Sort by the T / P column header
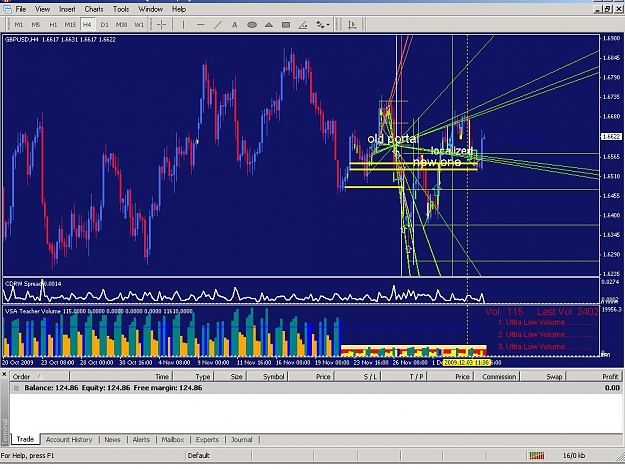This screenshot has width=625, height=469. point(405,377)
